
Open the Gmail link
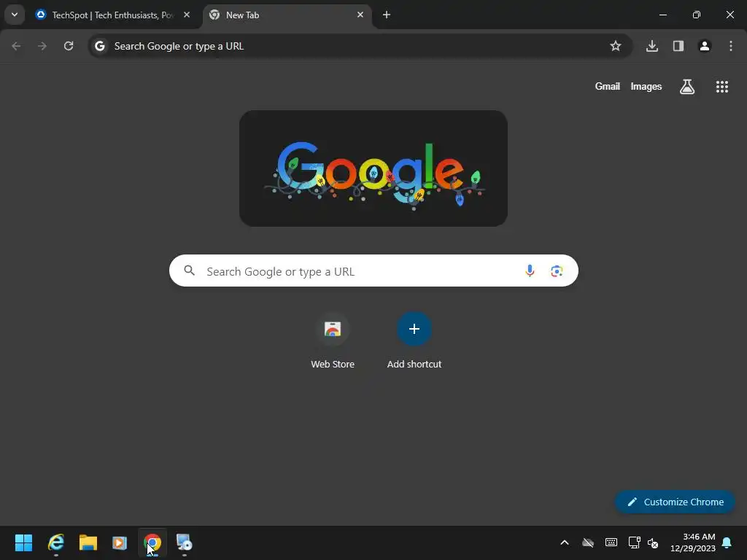point(608,86)
